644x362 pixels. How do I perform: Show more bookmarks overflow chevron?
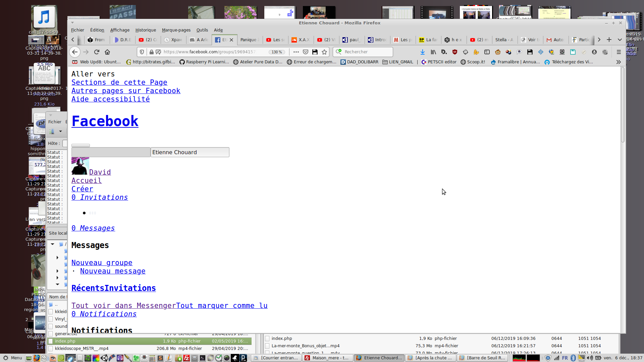click(x=619, y=62)
